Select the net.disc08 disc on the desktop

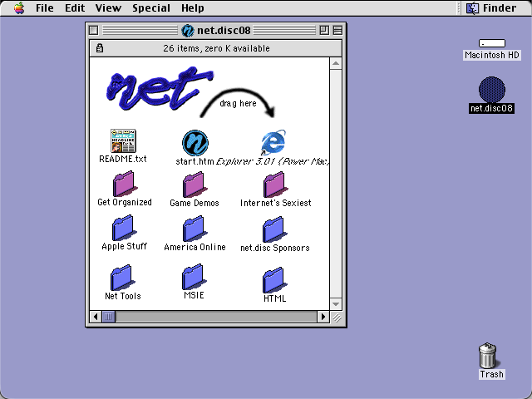491,90
